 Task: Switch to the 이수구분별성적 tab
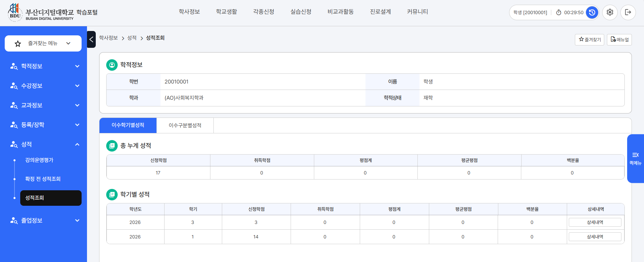[x=185, y=125]
